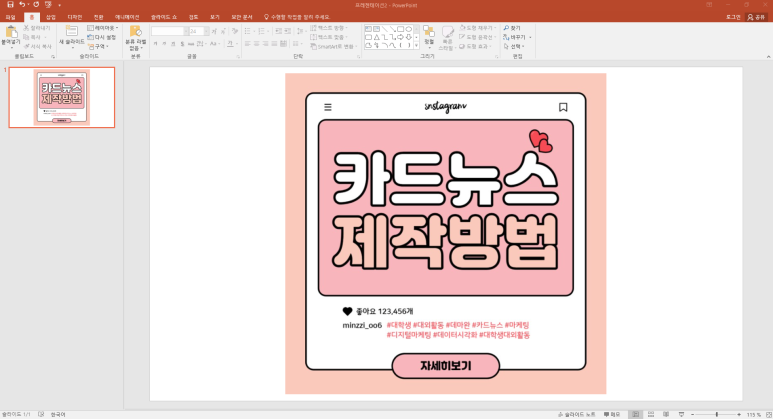The width and height of the screenshot is (773, 419).
Task: Click 복사 (Copy) in clipboard group
Action: 35,37
